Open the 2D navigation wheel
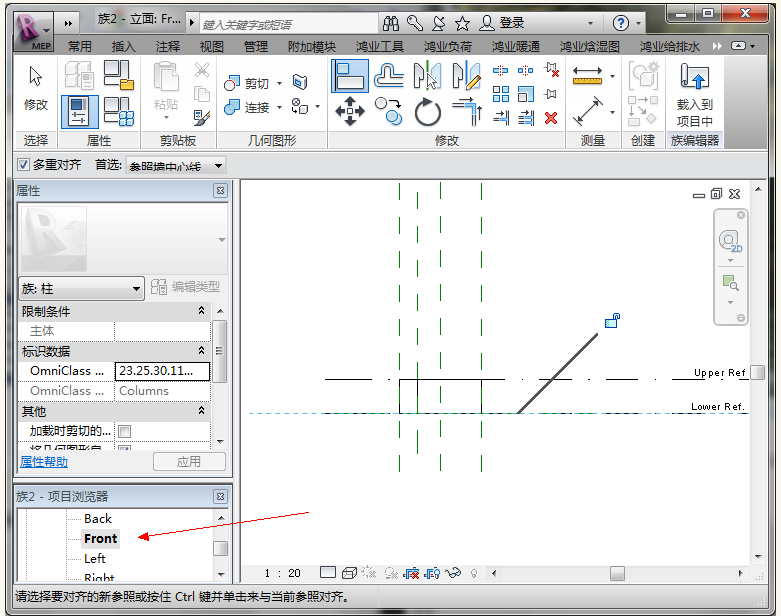Screen dimensions: 781x616 click(x=730, y=242)
